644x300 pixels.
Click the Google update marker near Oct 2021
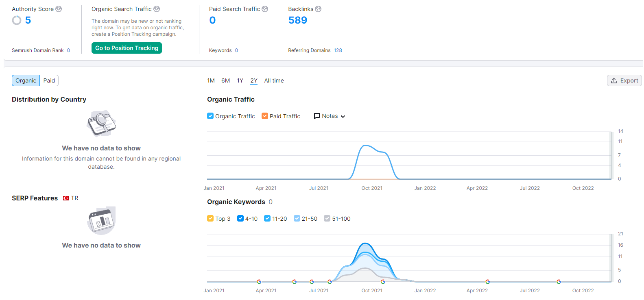[x=383, y=282]
